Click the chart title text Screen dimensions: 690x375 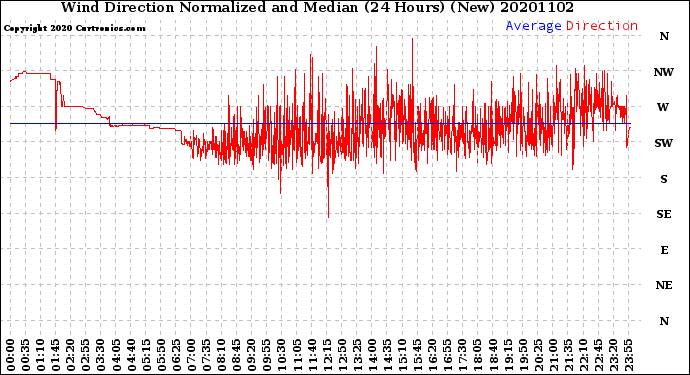(x=317, y=7)
